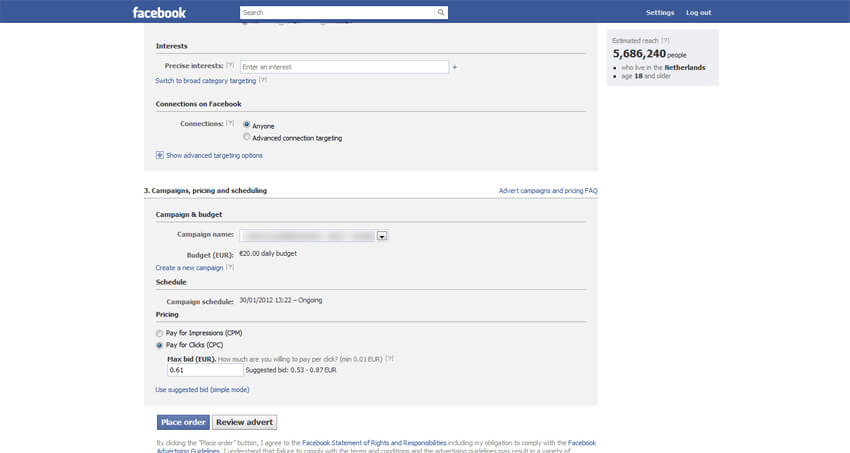Click Create a new campaign link
Screen dimensions: 850x453
click(x=189, y=268)
